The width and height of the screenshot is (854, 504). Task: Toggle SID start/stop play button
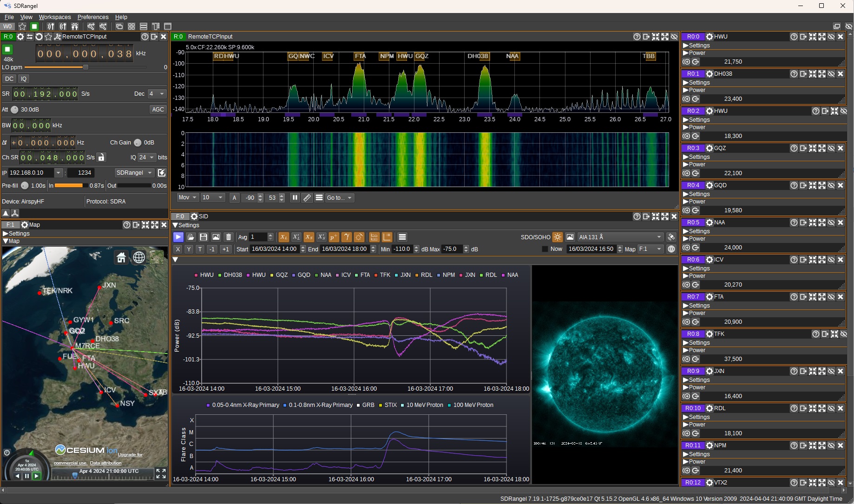coord(178,237)
